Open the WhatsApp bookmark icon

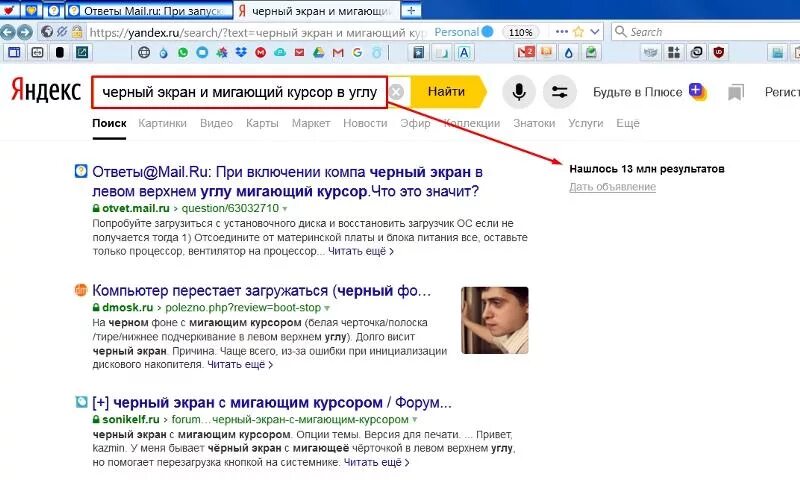(183, 52)
